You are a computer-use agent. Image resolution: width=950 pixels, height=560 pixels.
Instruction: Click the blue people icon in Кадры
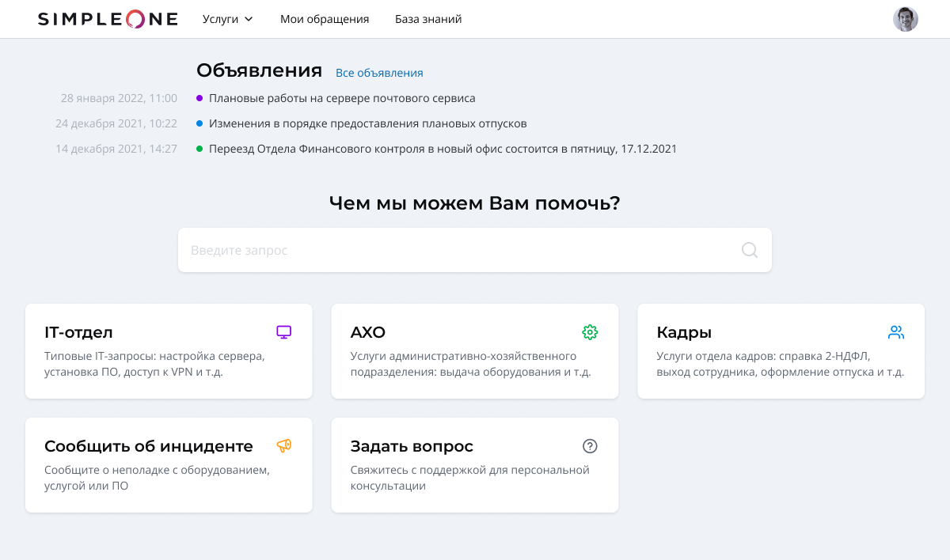click(895, 332)
